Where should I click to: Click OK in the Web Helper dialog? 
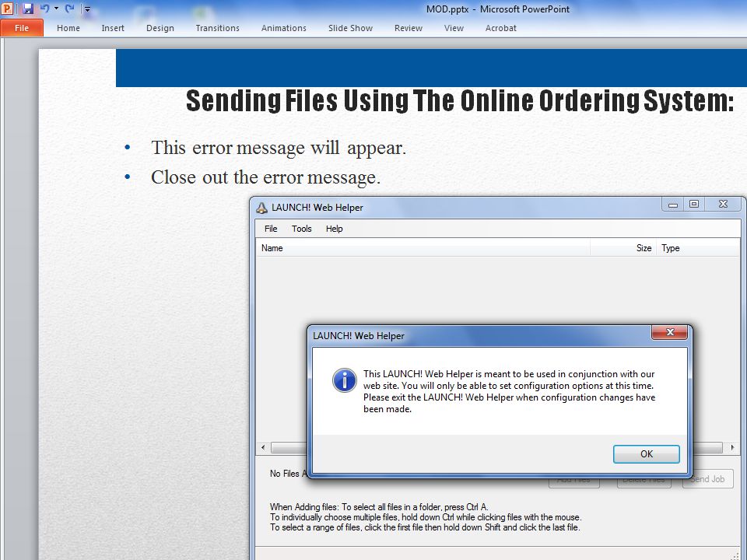click(x=647, y=454)
